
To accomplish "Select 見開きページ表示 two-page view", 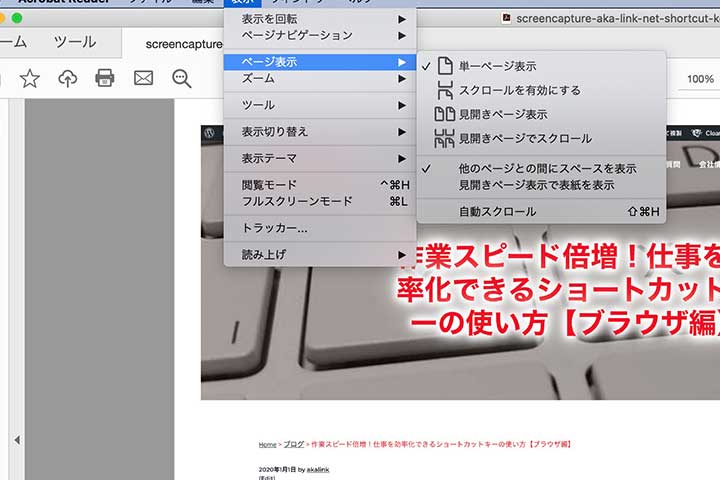I will click(x=542, y=114).
